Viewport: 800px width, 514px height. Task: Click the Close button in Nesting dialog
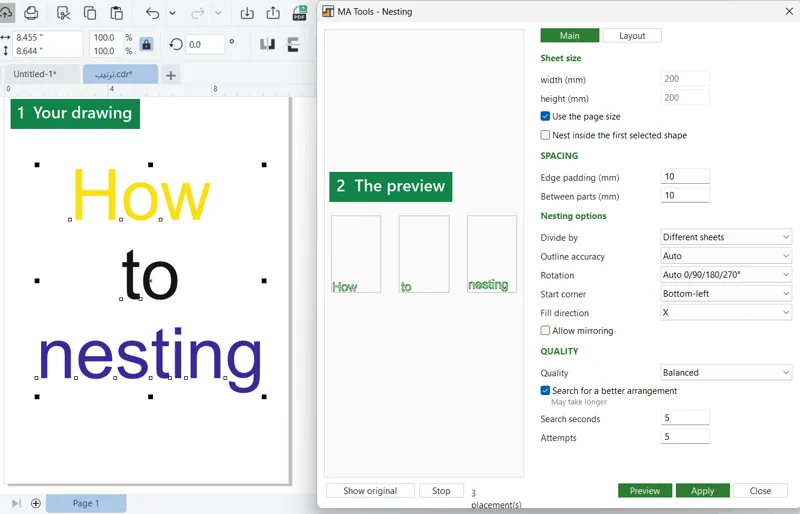pyautogui.click(x=760, y=491)
